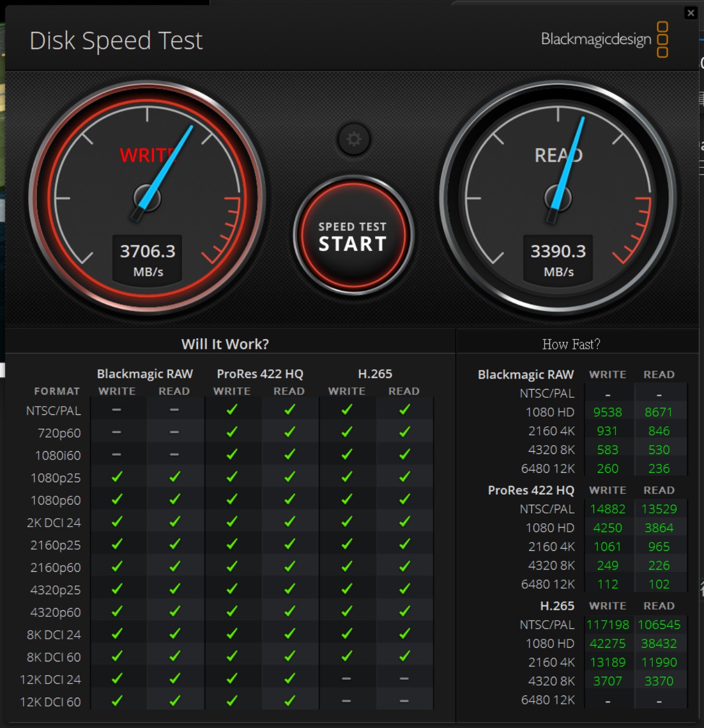Click the Will It Work? heading
The height and width of the screenshot is (728, 704).
click(225, 344)
